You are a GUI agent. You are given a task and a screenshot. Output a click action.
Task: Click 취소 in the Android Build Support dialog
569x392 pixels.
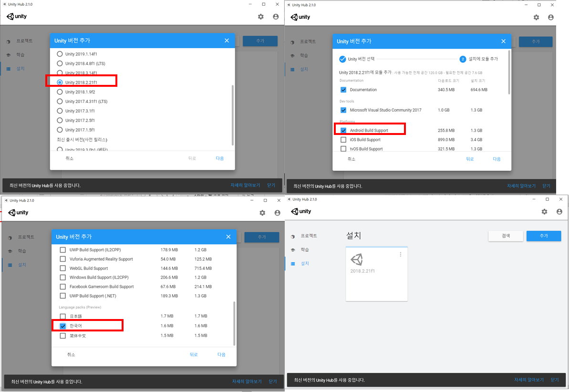click(x=352, y=159)
